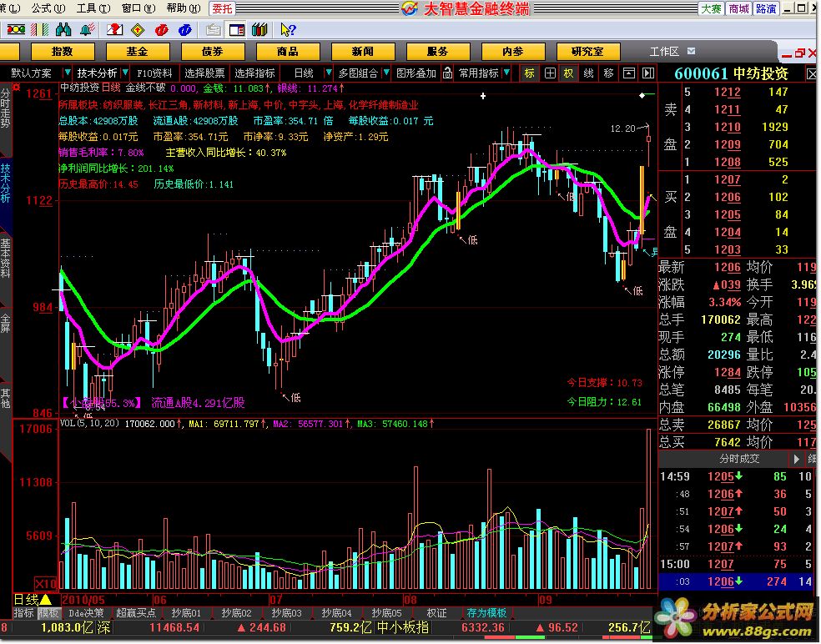The height and width of the screenshot is (644, 821).
Task: Toggle the 权 rights-adjustment button
Action: (x=569, y=73)
